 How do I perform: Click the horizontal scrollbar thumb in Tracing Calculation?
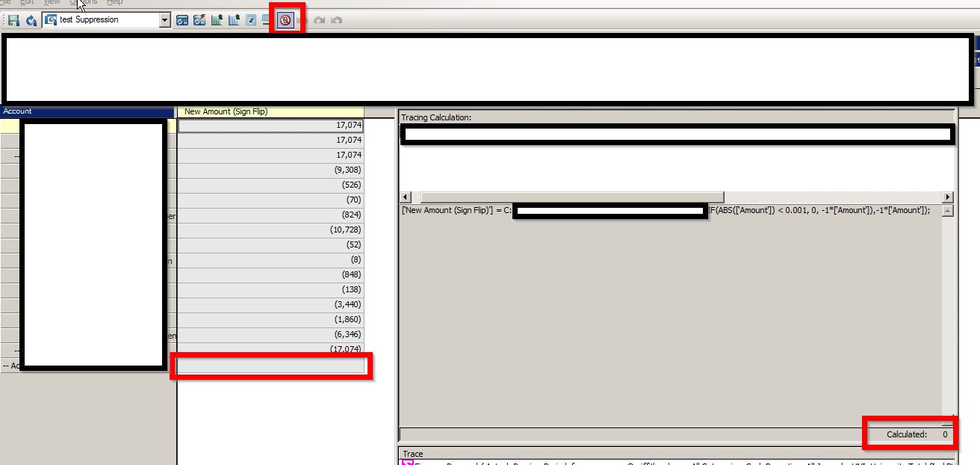coord(571,197)
